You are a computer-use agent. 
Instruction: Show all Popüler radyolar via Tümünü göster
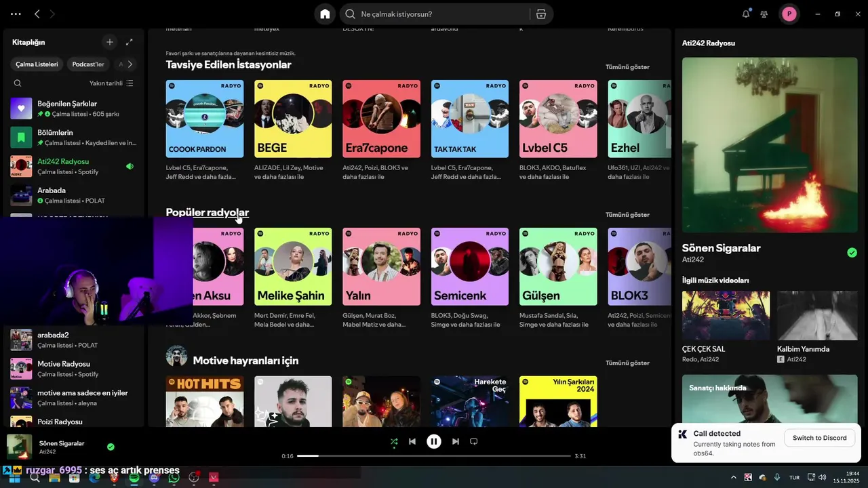[x=627, y=215]
